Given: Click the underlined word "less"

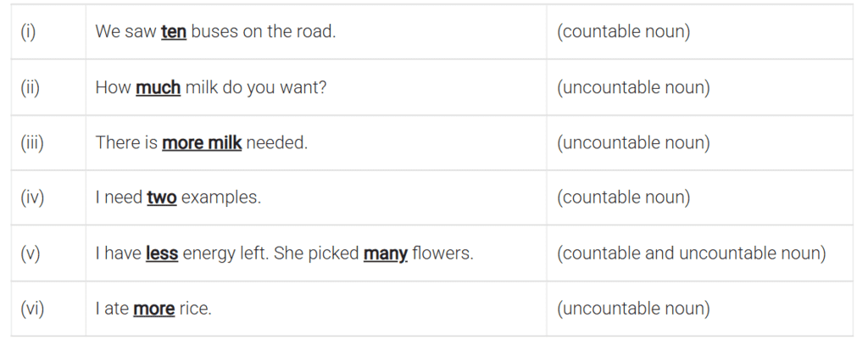Looking at the screenshot, I should coord(162,253).
